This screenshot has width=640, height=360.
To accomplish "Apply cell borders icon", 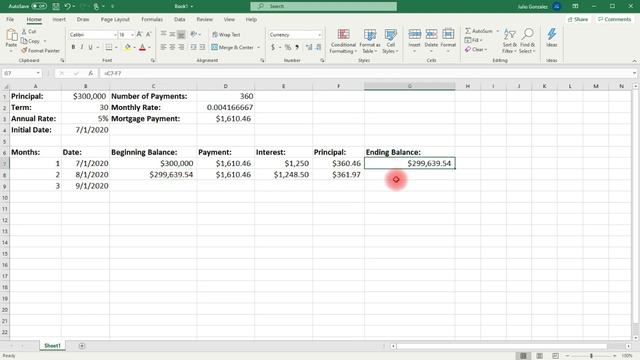I will [x=109, y=47].
